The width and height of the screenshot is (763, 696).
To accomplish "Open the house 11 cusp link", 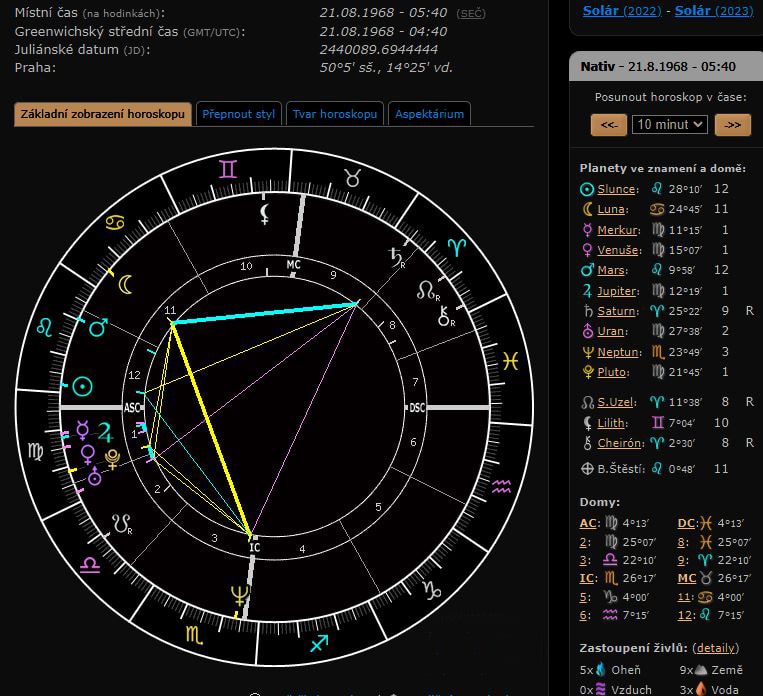I will click(683, 597).
